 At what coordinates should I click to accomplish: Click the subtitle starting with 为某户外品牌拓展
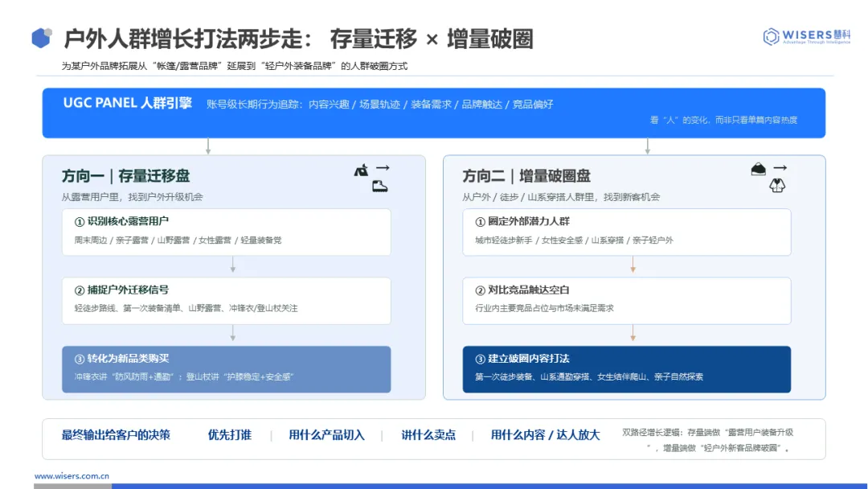[234, 66]
